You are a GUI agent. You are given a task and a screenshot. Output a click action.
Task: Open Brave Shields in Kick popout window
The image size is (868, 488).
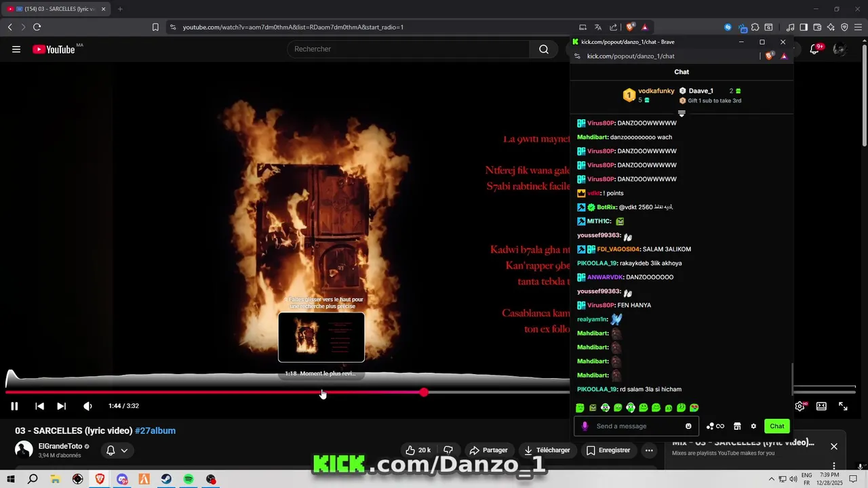(768, 56)
